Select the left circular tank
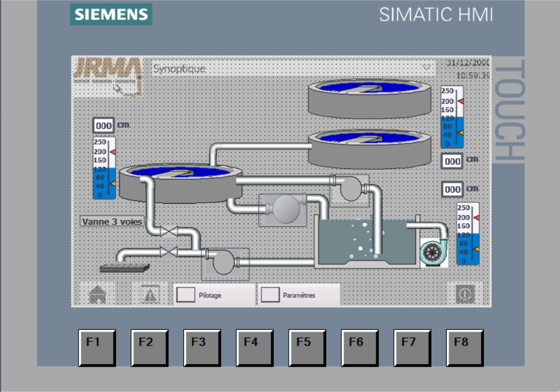The image size is (560, 392). coord(181,183)
